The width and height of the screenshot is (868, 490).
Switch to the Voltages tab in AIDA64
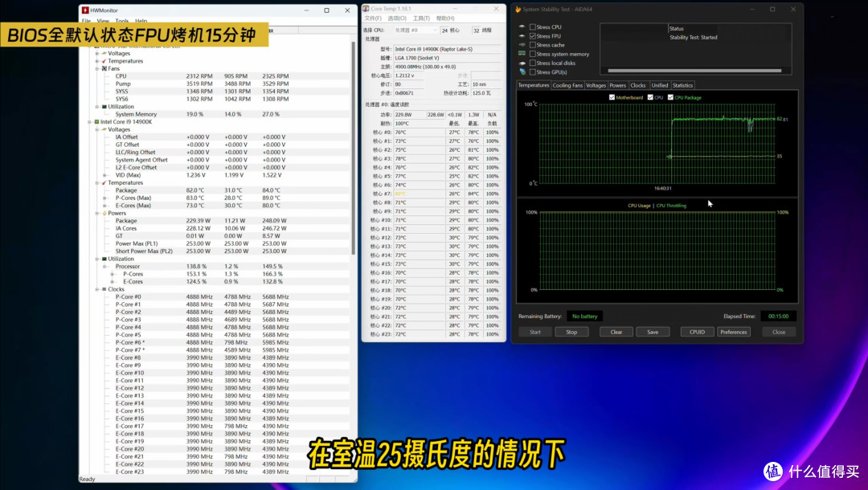point(596,85)
